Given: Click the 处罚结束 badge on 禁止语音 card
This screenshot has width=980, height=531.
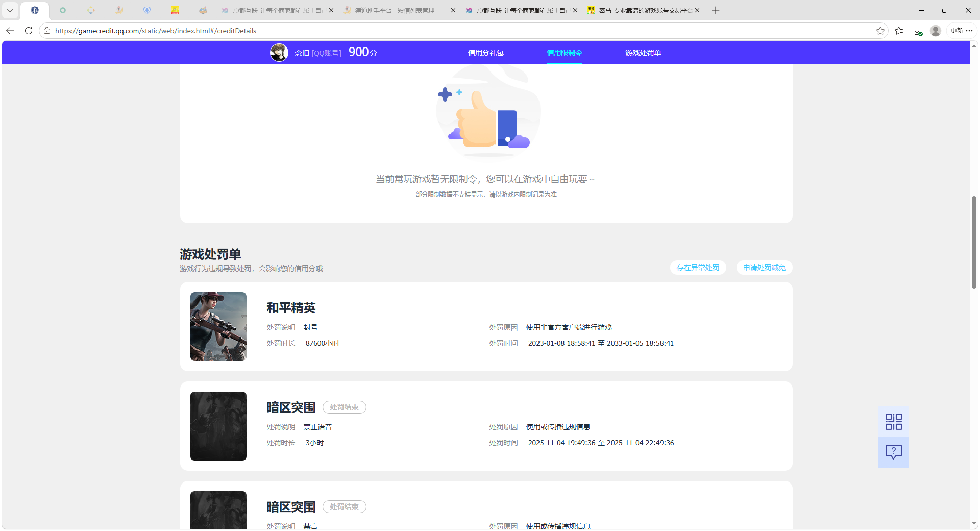Looking at the screenshot, I should point(344,407).
